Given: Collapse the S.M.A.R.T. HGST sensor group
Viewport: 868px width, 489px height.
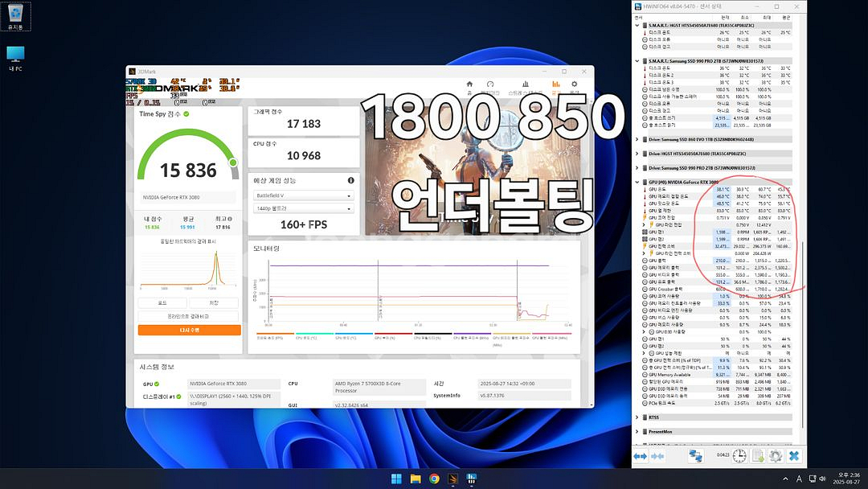Looking at the screenshot, I should [637, 26].
